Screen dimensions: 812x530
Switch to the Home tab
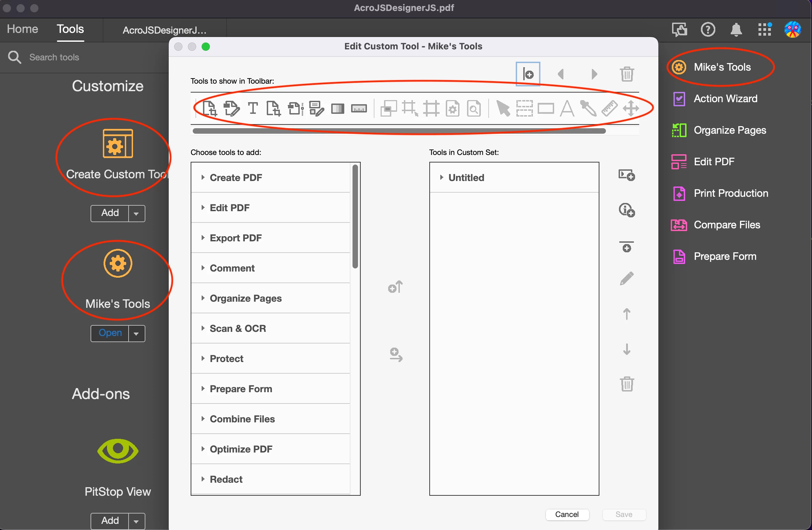[22, 29]
